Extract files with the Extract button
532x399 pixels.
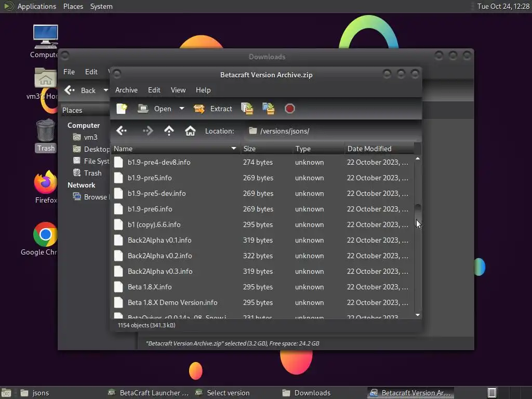[x=212, y=109]
